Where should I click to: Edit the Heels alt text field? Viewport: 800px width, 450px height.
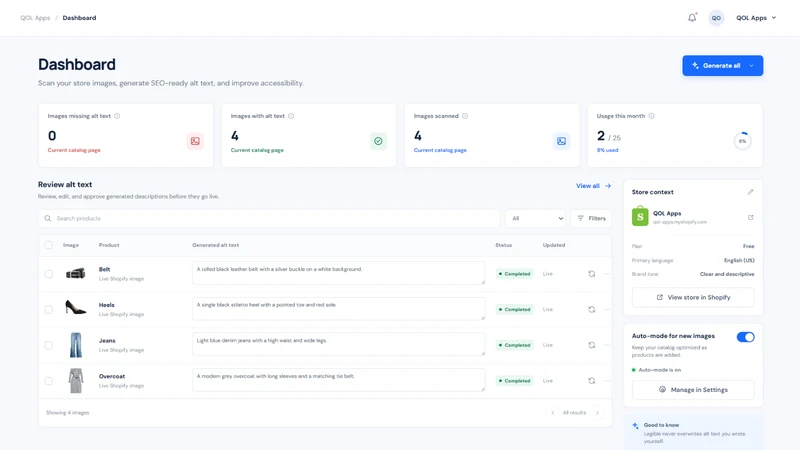point(338,309)
